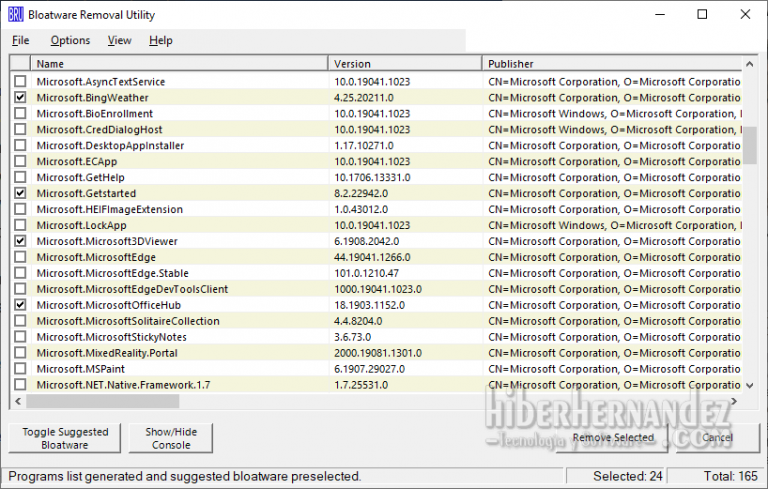The height and width of the screenshot is (489, 768).
Task: Click Toggle Suggested Bloatware button
Action: pyautogui.click(x=65, y=438)
